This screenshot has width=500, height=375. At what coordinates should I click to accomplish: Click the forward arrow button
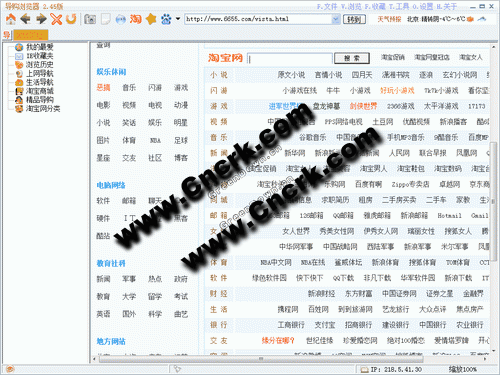41,19
